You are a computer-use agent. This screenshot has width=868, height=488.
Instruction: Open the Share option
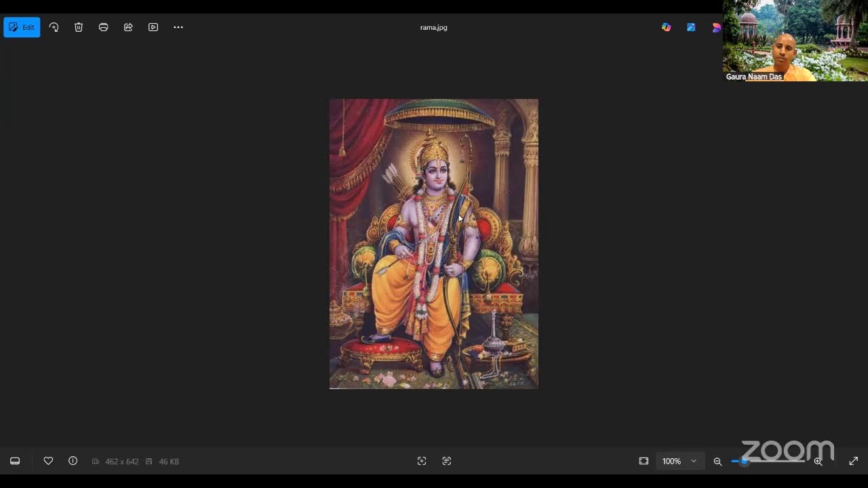pyautogui.click(x=128, y=27)
